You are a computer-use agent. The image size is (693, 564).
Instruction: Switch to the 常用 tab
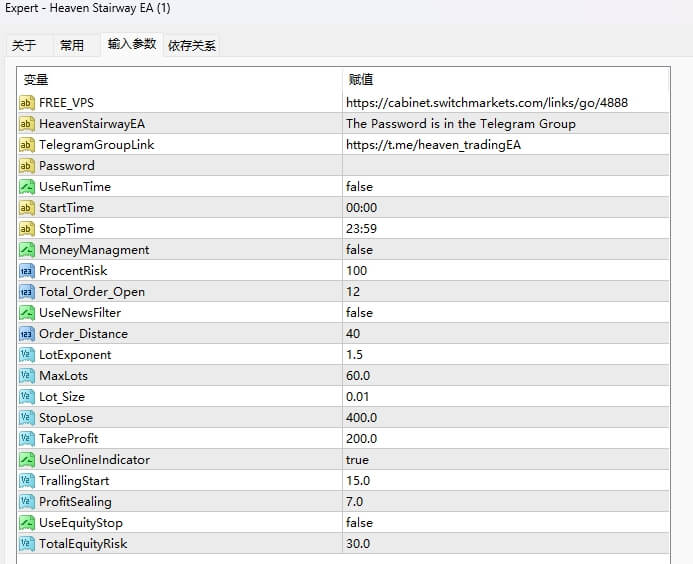coord(72,45)
